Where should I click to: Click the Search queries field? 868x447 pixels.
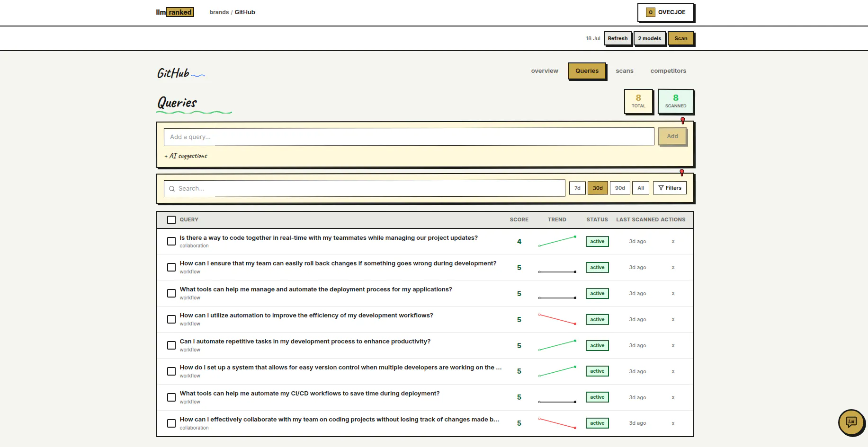click(x=365, y=188)
